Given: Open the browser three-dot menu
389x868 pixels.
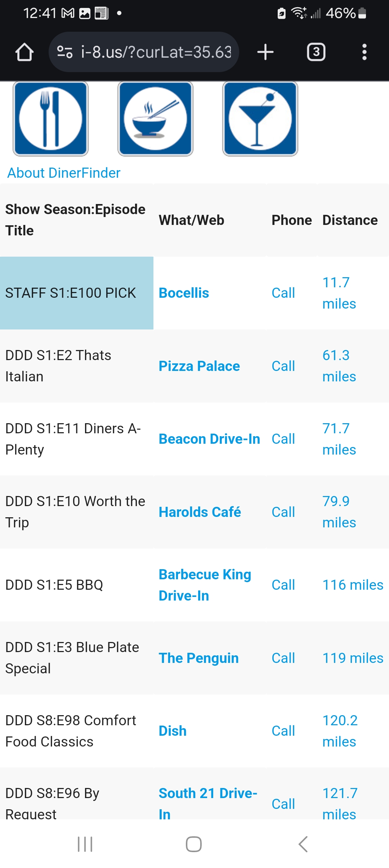Looking at the screenshot, I should 364,52.
